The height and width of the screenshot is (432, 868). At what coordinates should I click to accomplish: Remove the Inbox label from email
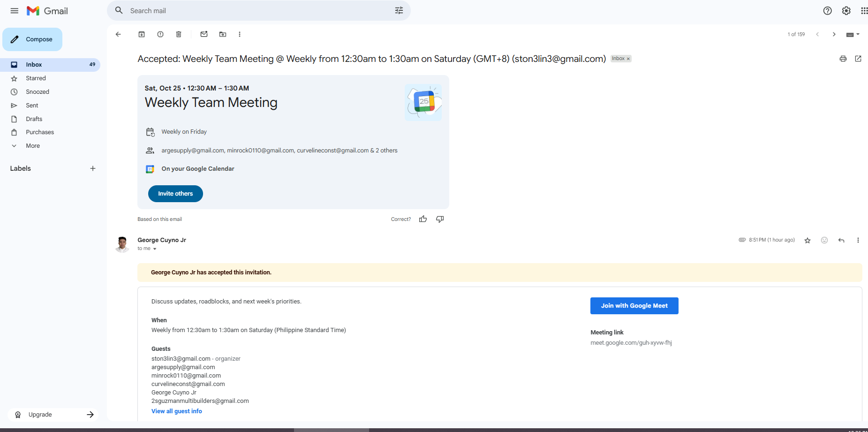628,59
